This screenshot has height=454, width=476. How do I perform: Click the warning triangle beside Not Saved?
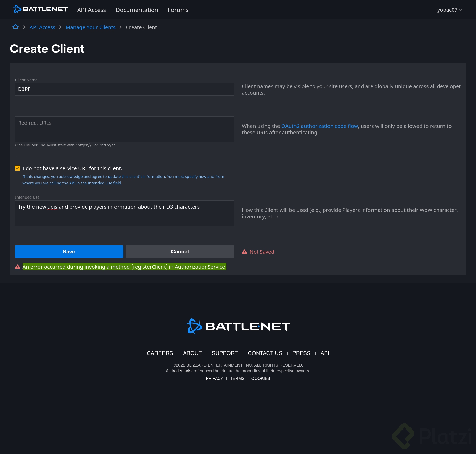point(244,252)
